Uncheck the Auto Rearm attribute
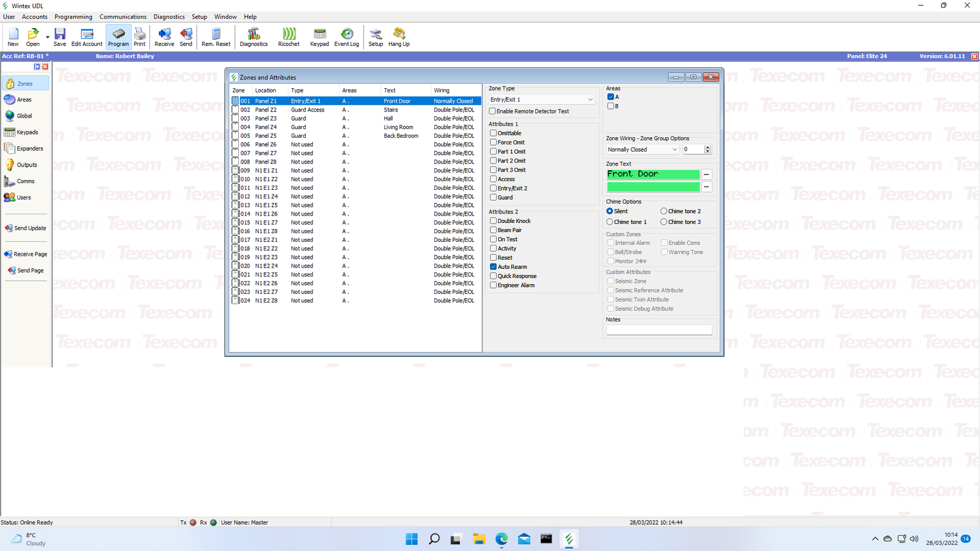Viewport: 980px width, 551px height. (493, 267)
